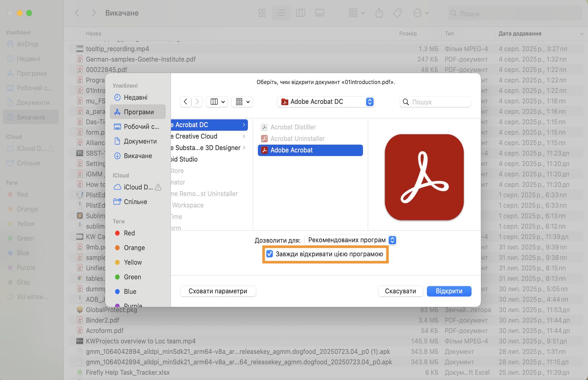Select Adobe Acrobat application in list
The height and width of the screenshot is (380, 588).
310,150
